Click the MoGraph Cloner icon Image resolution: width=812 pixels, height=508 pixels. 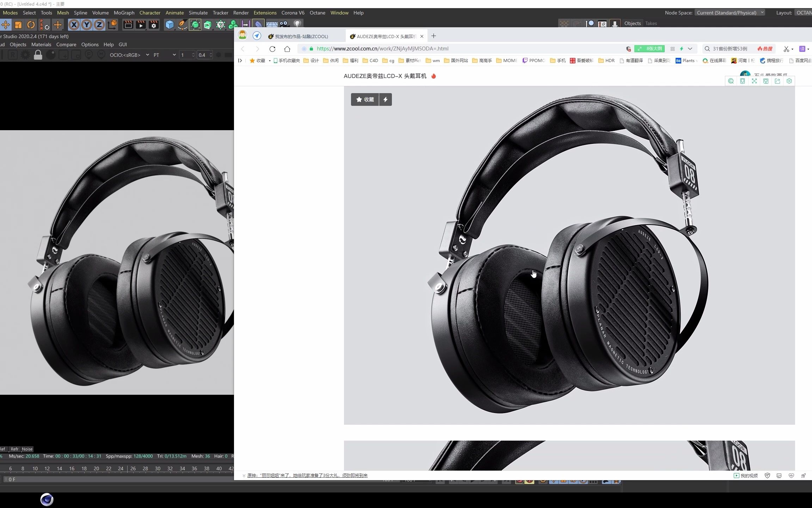pyautogui.click(x=233, y=25)
